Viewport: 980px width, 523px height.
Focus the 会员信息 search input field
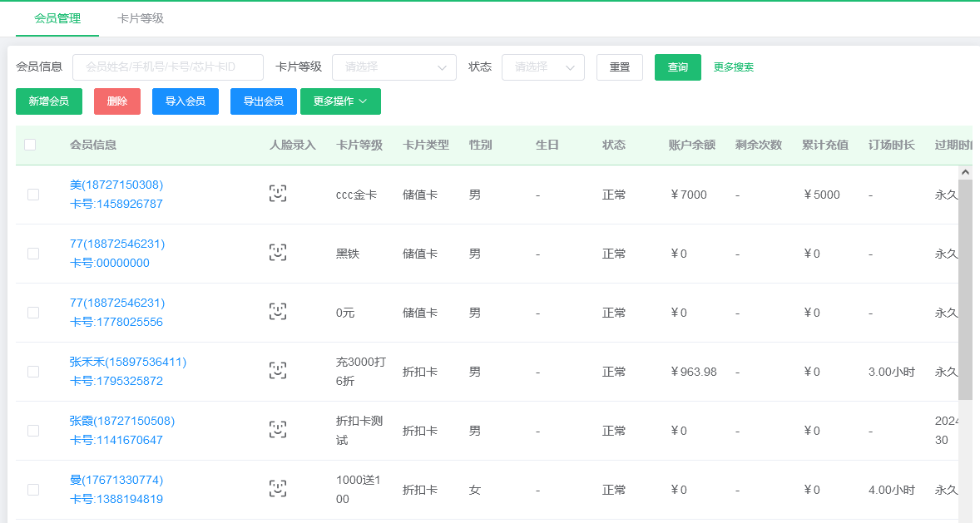[168, 67]
